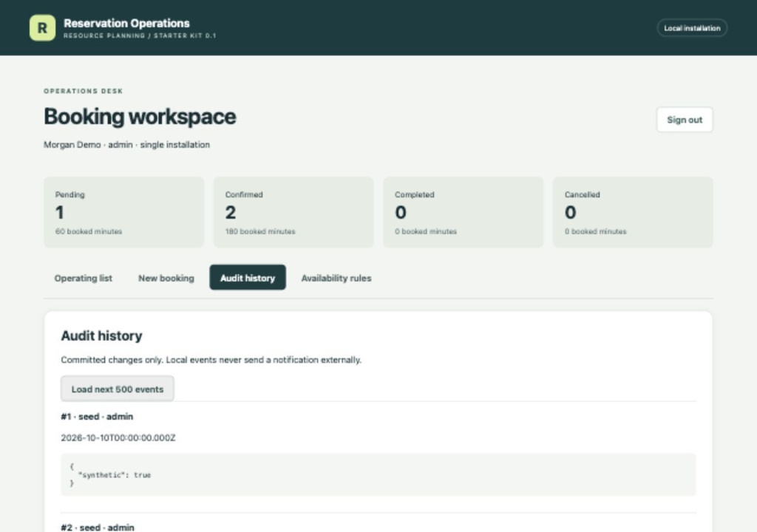This screenshot has width=757, height=532.
Task: Click the Pending bookings stat card
Action: pos(123,212)
